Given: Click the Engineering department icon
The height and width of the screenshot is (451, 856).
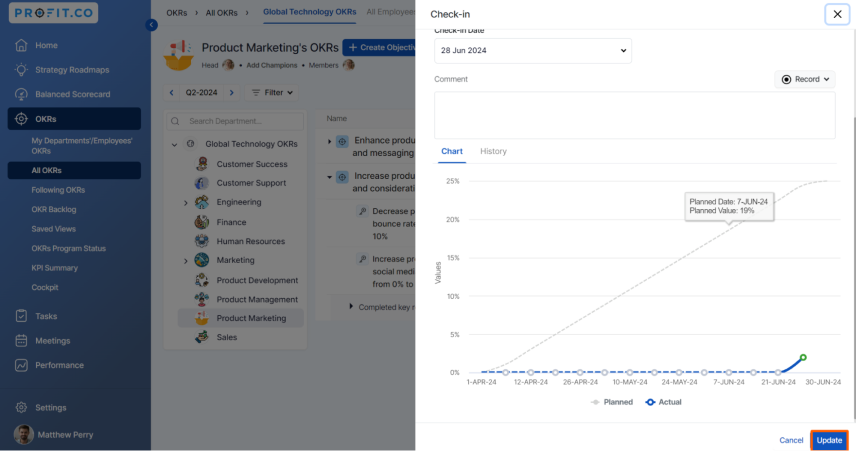Looking at the screenshot, I should coord(202,202).
